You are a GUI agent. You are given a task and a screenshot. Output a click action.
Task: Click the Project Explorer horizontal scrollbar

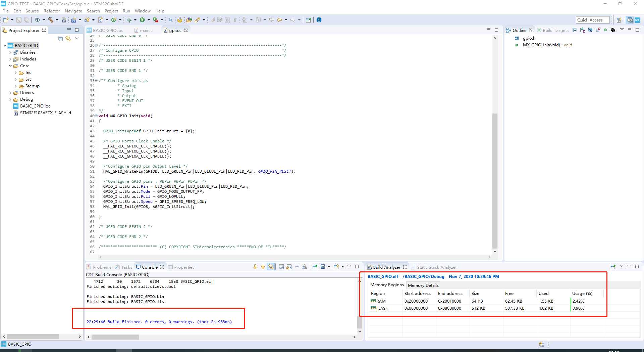point(33,337)
